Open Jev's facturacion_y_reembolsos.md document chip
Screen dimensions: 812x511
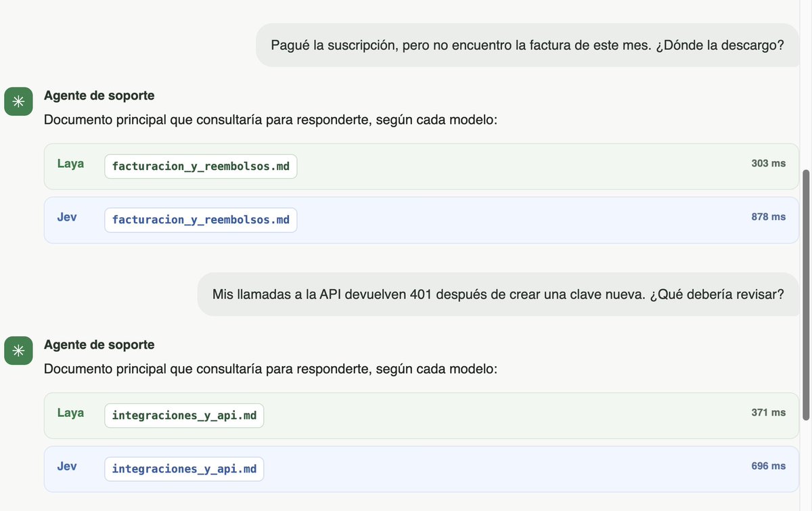coord(200,220)
